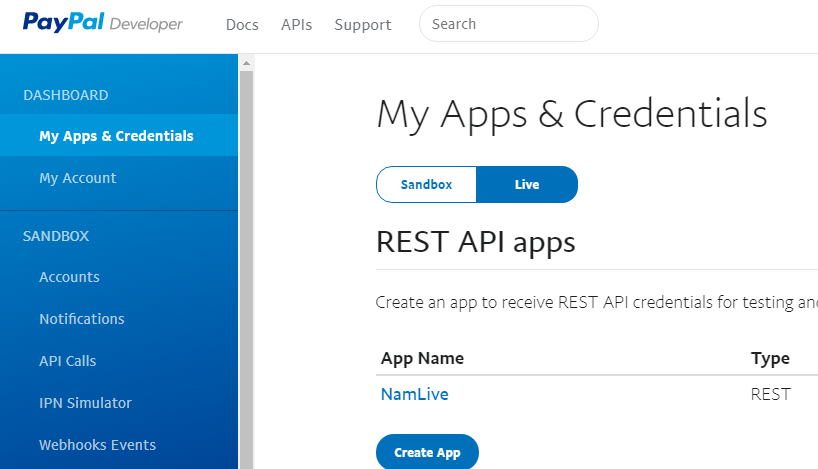Click the REST type cell for NamLive
This screenshot has width=818, height=469.
(x=771, y=394)
